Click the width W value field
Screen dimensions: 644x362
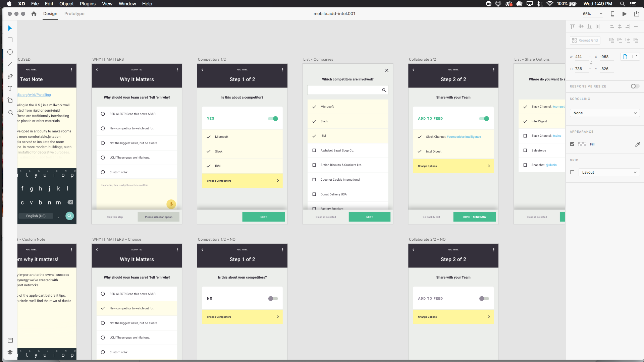tap(583, 57)
